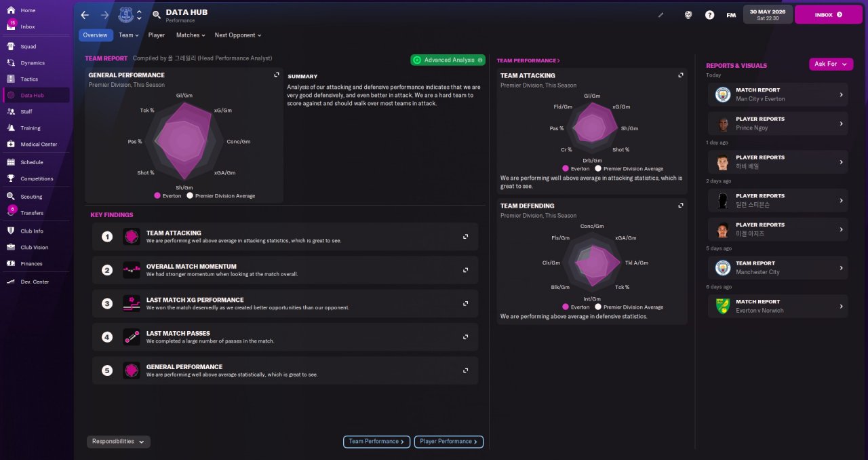Open Prince Ngoy player report

pos(778,123)
